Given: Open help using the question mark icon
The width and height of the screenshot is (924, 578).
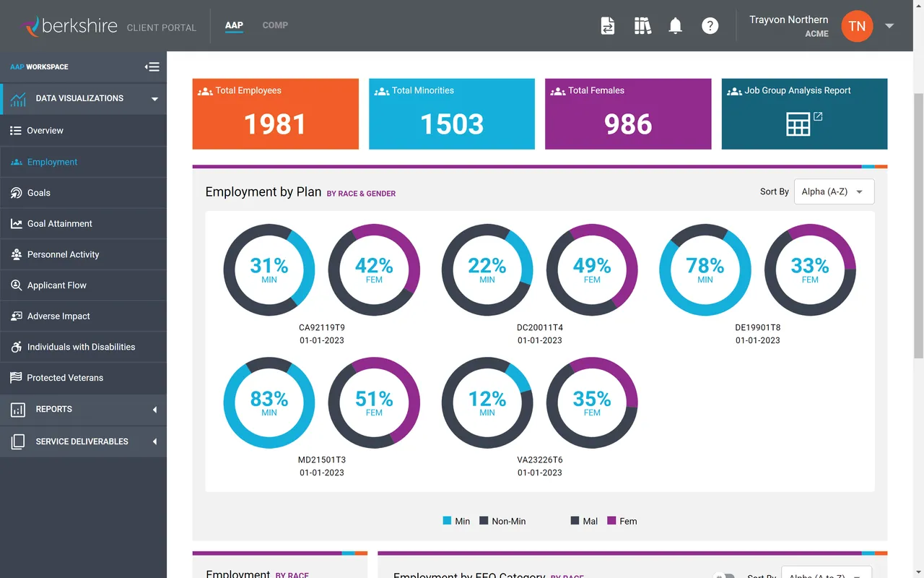Looking at the screenshot, I should pos(710,26).
